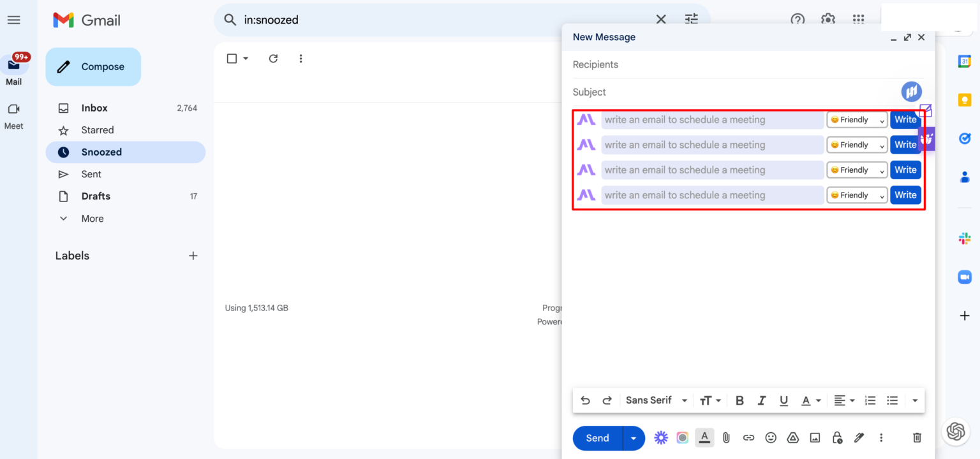Tick the select all messages checkbox
Viewport: 980px width, 459px height.
click(x=232, y=59)
